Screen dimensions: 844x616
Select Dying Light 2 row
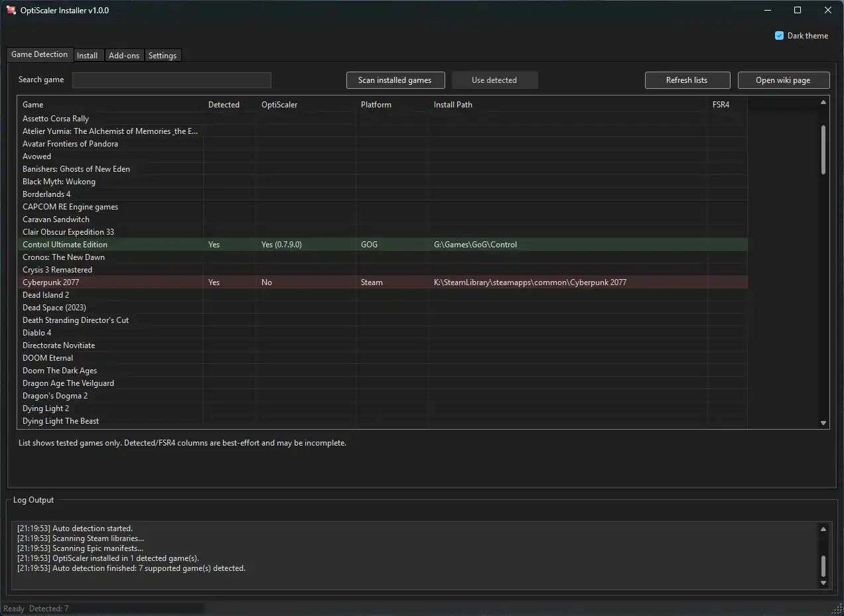[x=382, y=408]
